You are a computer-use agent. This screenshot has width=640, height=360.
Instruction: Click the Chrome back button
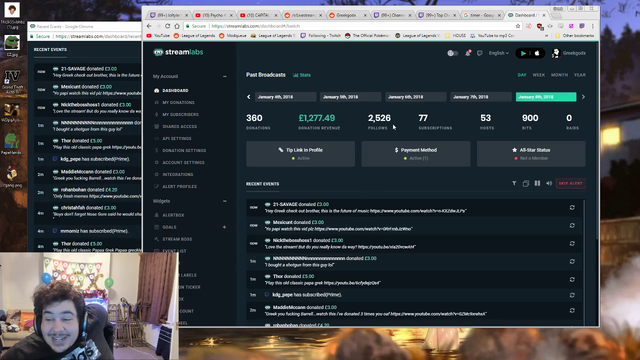click(149, 26)
